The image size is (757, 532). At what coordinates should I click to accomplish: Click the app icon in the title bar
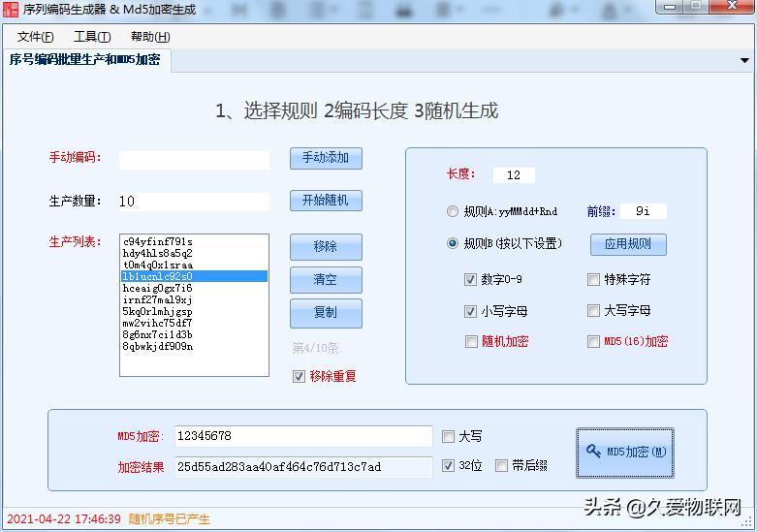11,9
